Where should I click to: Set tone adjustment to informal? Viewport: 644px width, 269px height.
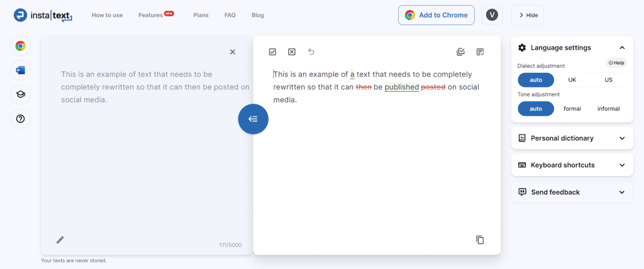608,109
